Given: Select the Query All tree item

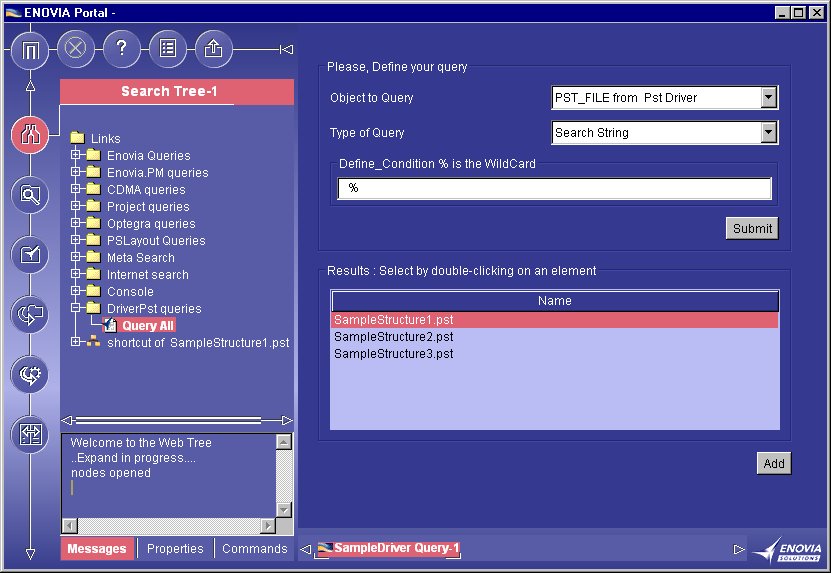Looking at the screenshot, I should [148, 325].
